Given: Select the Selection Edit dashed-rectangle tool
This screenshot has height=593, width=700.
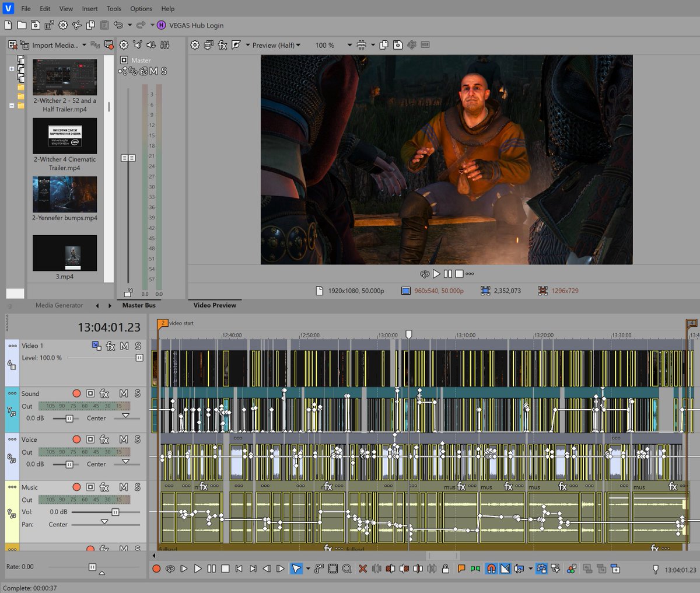Looking at the screenshot, I should [333, 568].
